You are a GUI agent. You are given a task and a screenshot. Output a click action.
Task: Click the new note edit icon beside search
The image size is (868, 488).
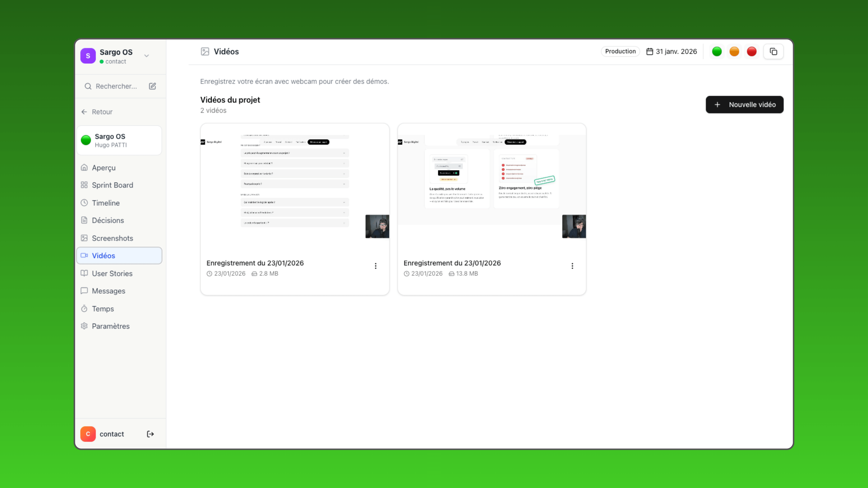pos(152,86)
